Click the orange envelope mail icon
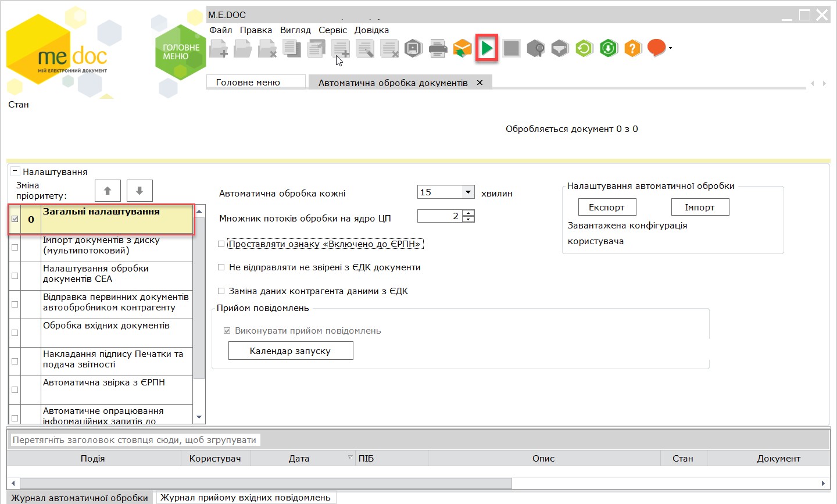The image size is (837, 504). coord(462,48)
